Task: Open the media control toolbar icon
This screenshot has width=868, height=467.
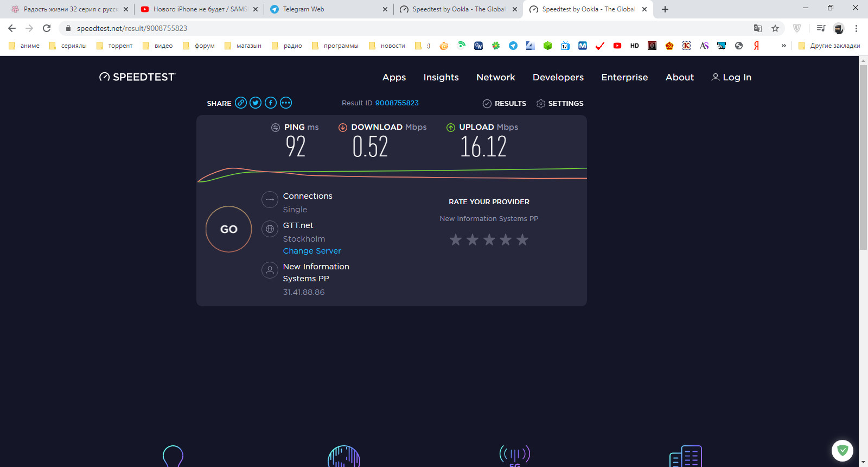Action: [x=821, y=28]
